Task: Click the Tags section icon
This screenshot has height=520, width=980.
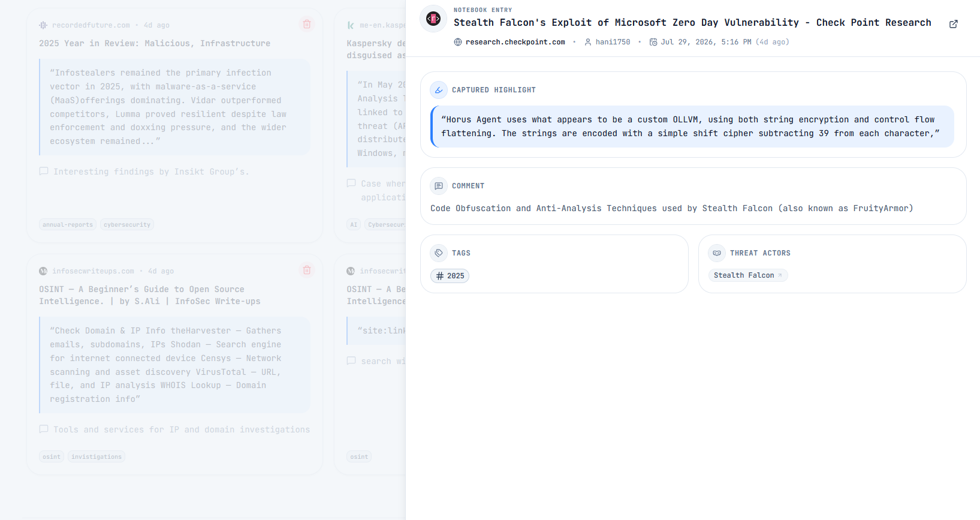Action: point(439,253)
